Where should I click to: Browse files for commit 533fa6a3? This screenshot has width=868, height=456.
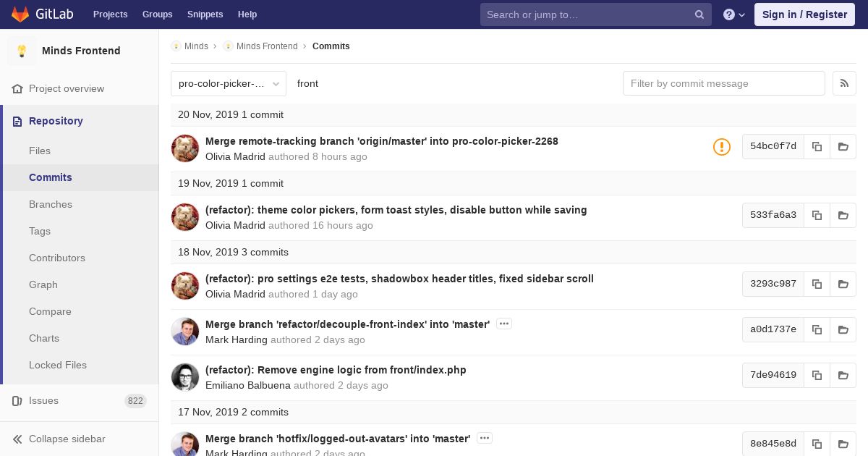pos(843,215)
